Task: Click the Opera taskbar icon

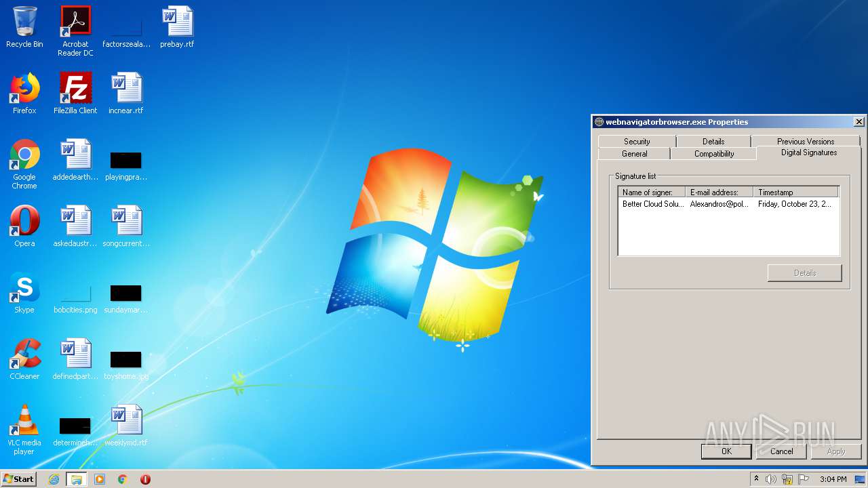Action: [x=145, y=479]
